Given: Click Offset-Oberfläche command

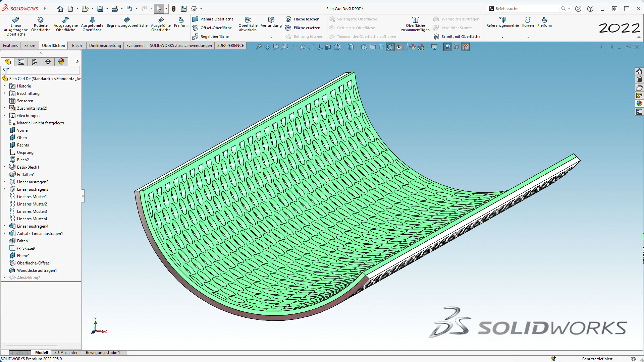Looking at the screenshot, I should tap(212, 28).
